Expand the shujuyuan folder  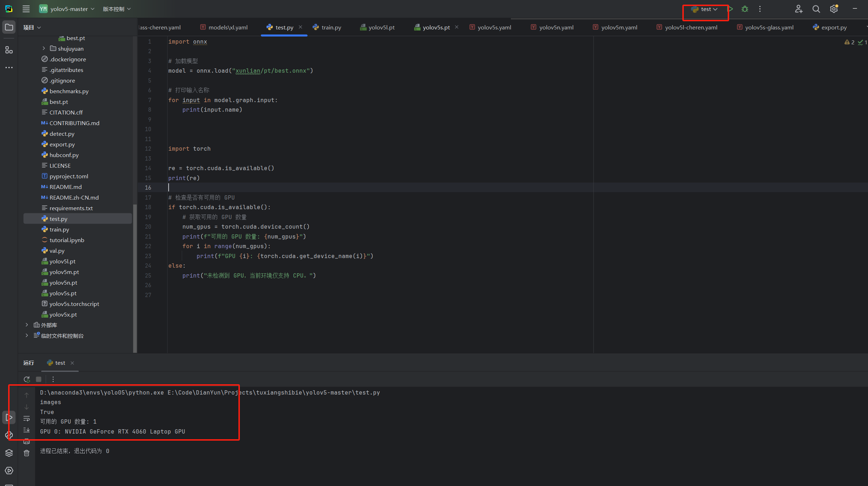tap(44, 48)
